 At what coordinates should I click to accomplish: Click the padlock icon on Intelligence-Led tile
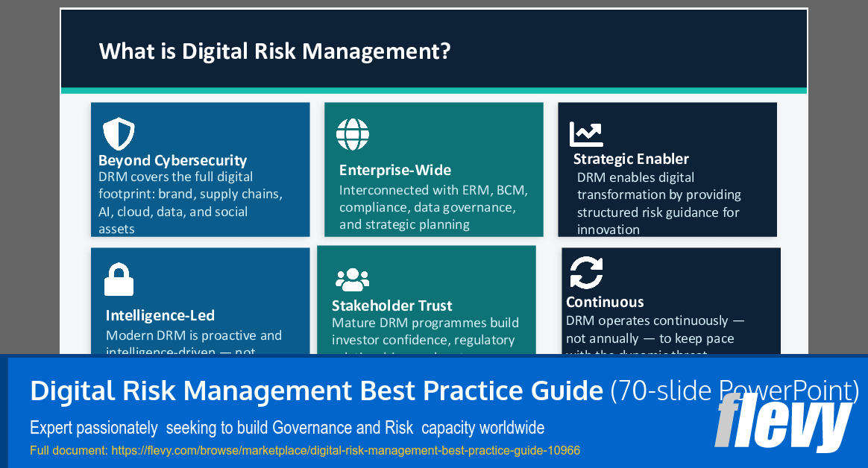[120, 279]
